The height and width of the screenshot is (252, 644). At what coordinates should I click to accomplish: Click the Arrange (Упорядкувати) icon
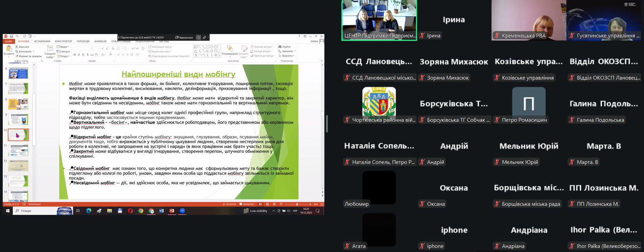tap(230, 50)
